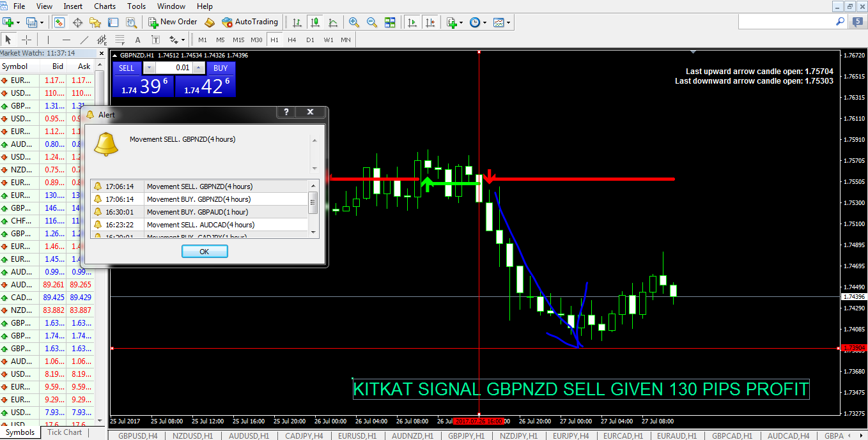Open the View menu
Viewport: 868px width, 440px height.
pyautogui.click(x=45, y=6)
